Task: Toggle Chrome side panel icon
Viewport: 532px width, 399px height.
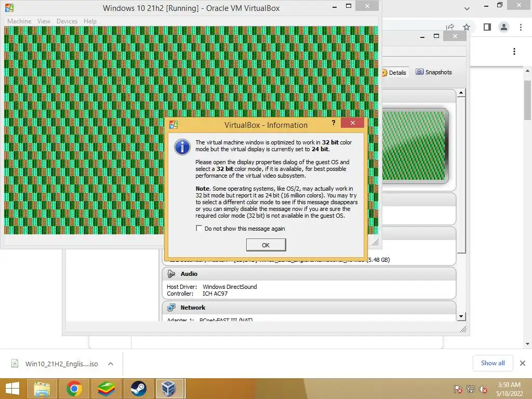Action: tap(487, 27)
